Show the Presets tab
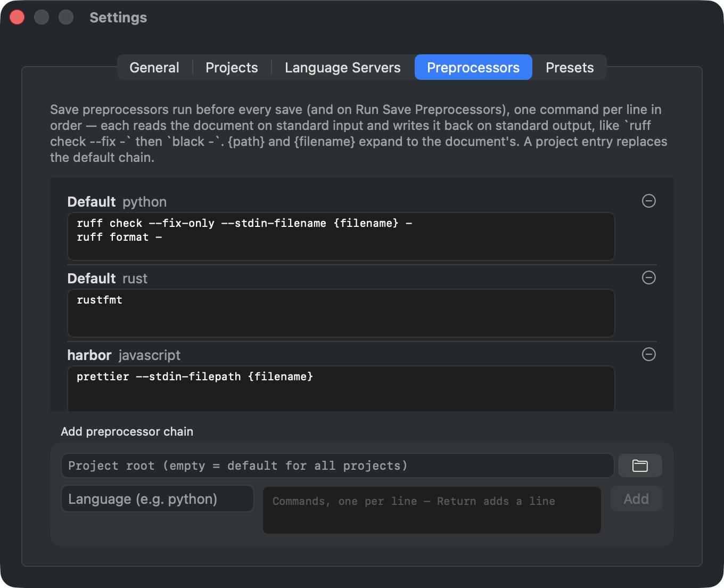The width and height of the screenshot is (724, 588). coord(570,68)
